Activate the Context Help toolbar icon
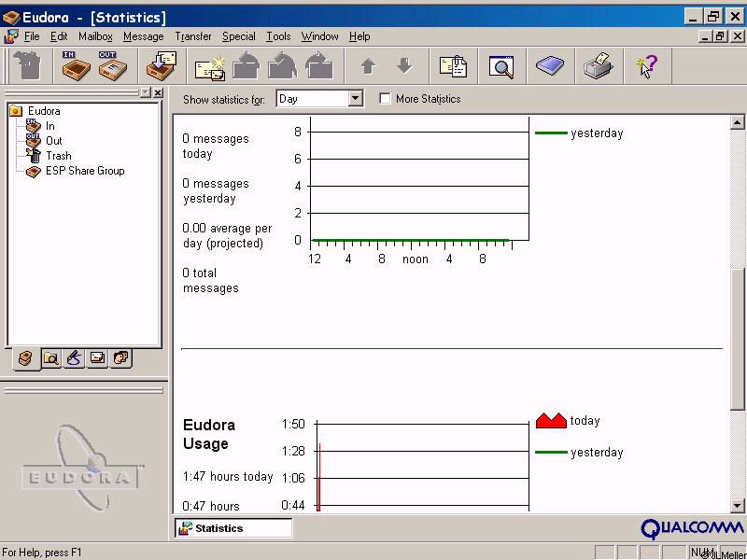Viewport: 747px width, 560px height. (x=647, y=65)
